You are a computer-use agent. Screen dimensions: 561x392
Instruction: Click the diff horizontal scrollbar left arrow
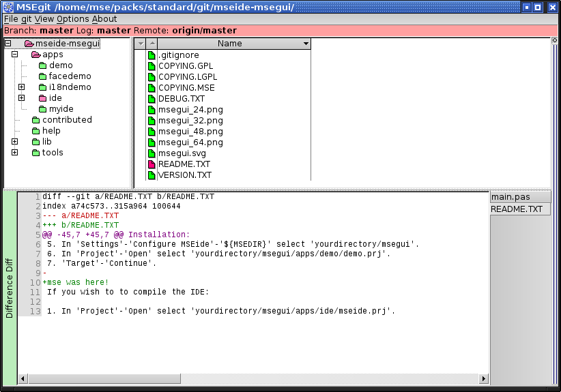tap(23, 378)
